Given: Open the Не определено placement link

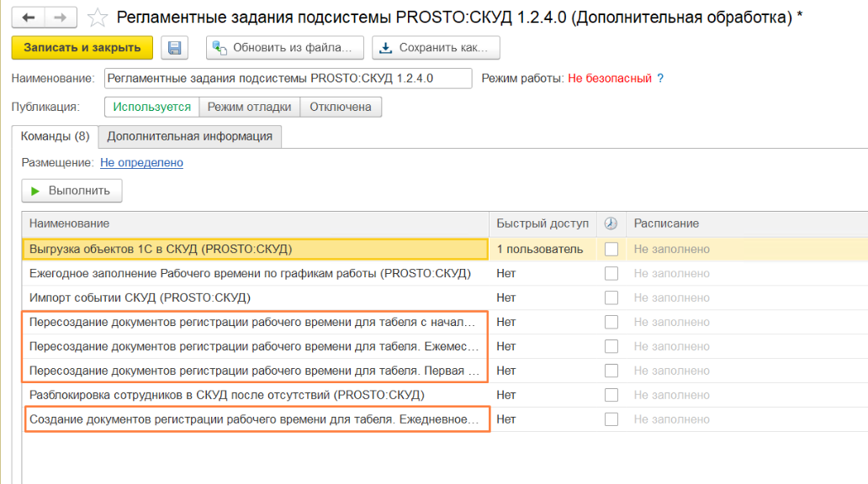Looking at the screenshot, I should 141,163.
